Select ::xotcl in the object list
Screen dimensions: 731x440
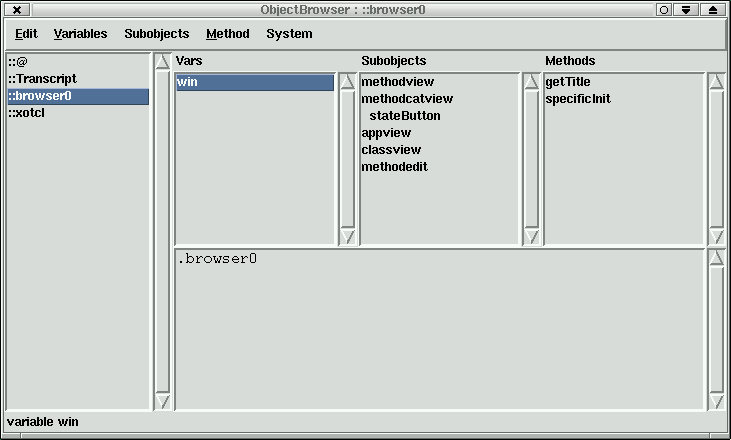coord(27,113)
